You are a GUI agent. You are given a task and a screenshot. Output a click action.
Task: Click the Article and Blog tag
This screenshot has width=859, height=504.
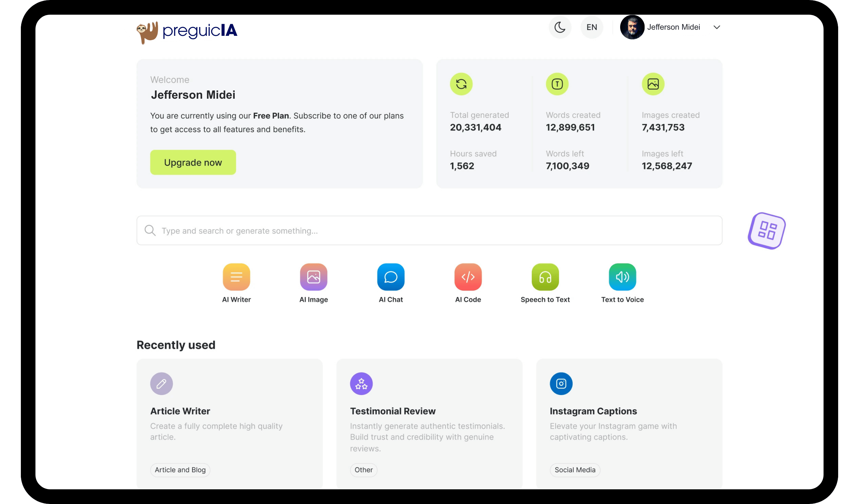coord(180,470)
